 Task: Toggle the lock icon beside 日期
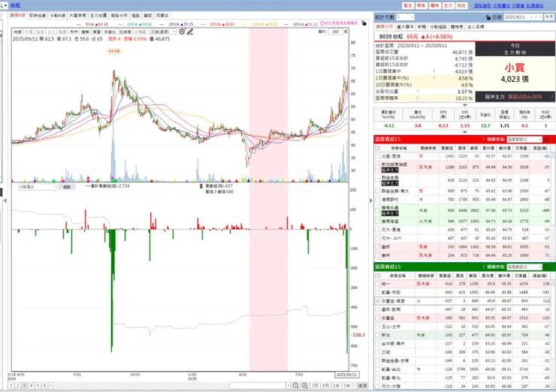click(x=488, y=17)
